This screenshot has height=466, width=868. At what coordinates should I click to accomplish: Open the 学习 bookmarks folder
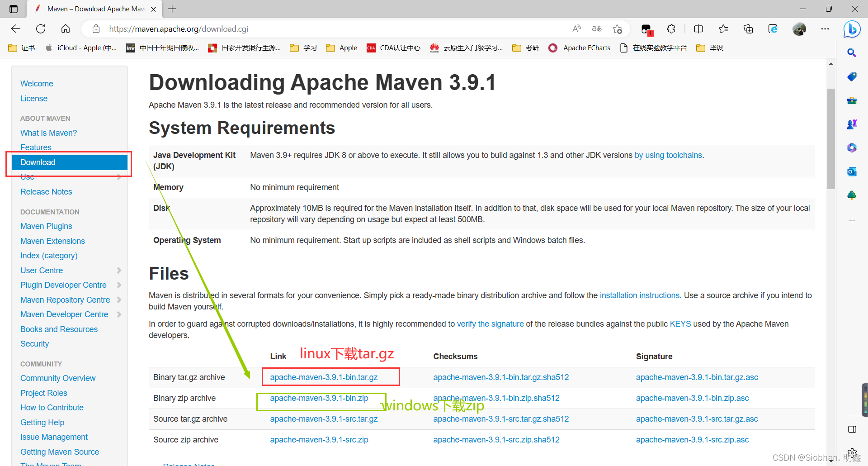point(303,48)
